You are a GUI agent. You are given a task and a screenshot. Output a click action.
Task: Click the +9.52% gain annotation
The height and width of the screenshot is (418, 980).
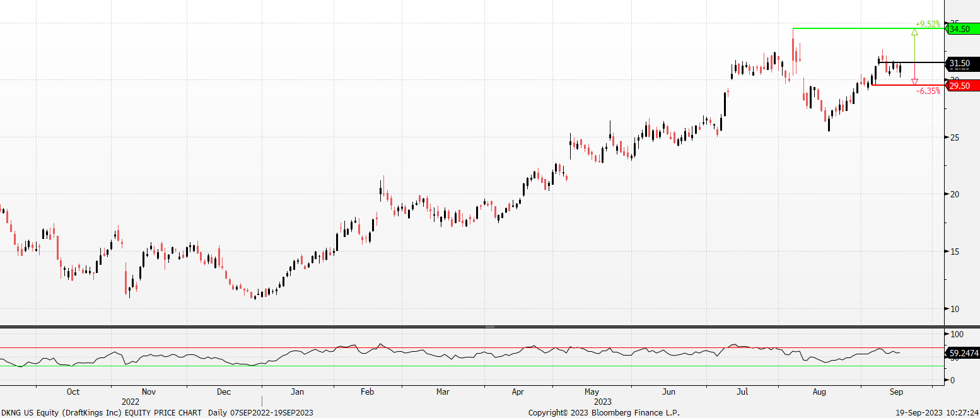(x=928, y=24)
